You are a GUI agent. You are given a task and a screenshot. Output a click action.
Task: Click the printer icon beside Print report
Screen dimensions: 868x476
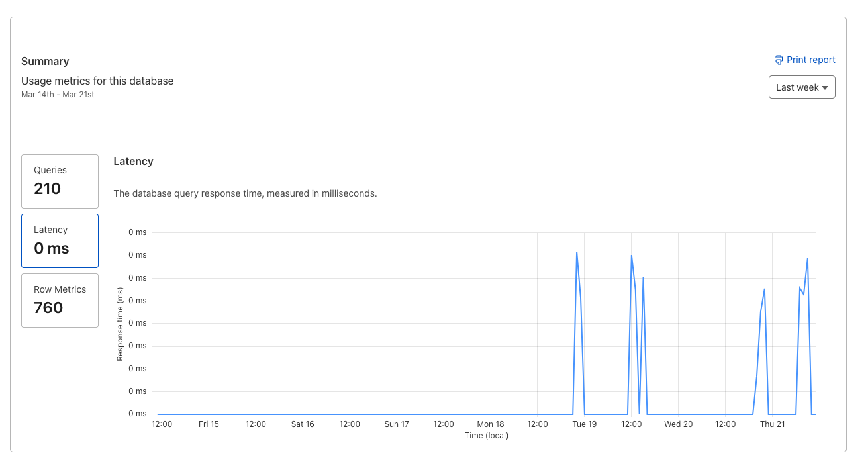(779, 60)
